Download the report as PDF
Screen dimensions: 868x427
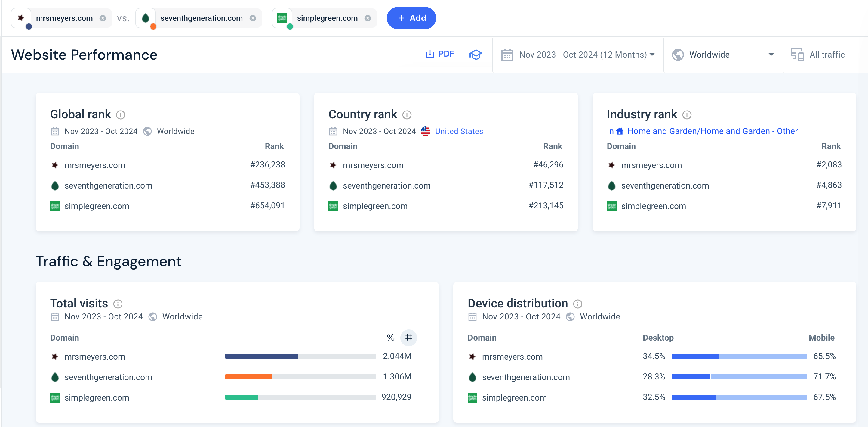pyautogui.click(x=440, y=54)
